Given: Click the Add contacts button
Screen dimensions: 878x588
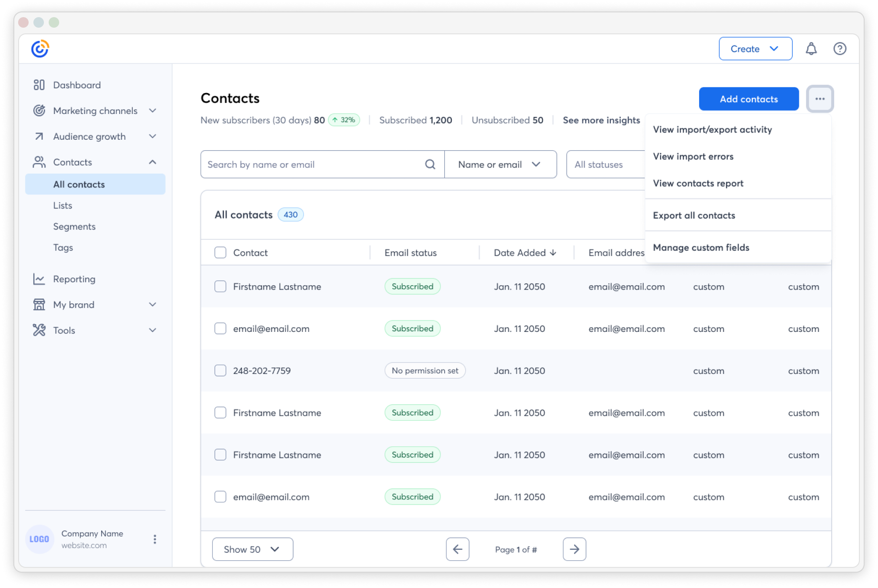Looking at the screenshot, I should 749,99.
